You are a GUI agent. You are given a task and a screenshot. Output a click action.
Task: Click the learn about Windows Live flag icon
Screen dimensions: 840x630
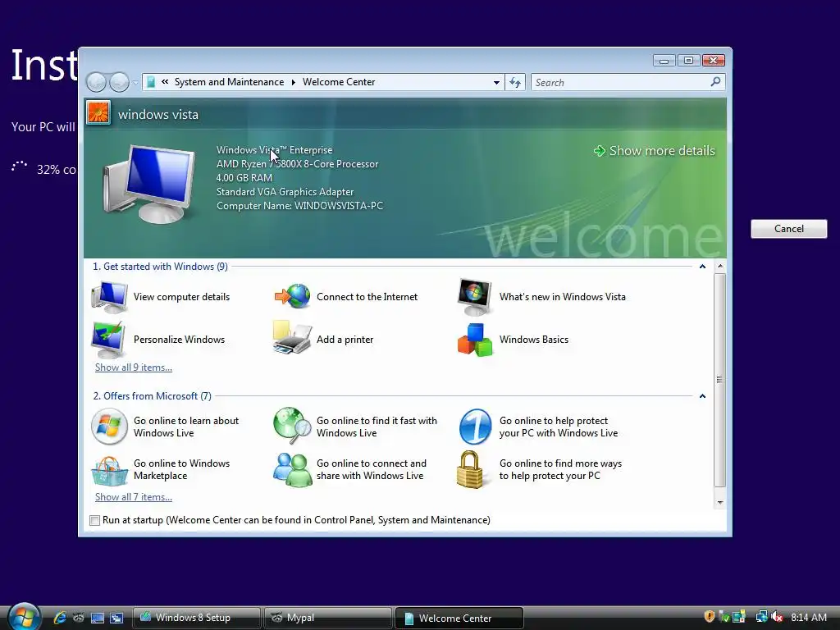(109, 427)
